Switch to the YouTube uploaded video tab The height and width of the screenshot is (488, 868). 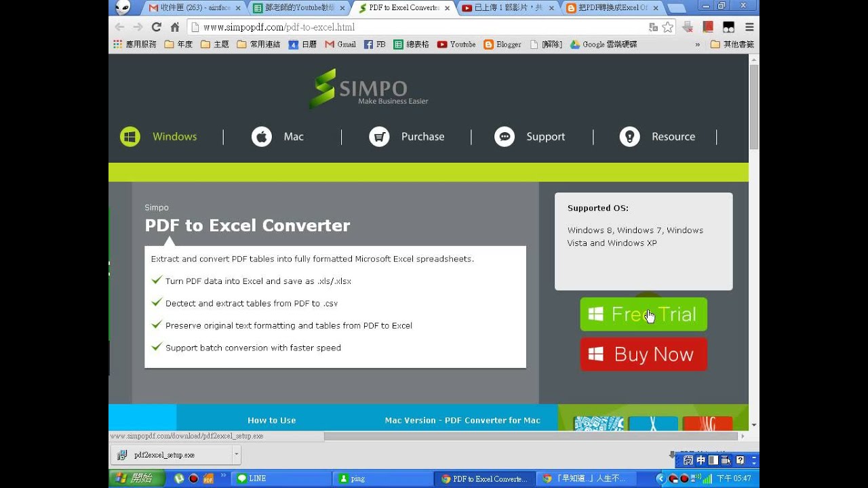pyautogui.click(x=506, y=7)
